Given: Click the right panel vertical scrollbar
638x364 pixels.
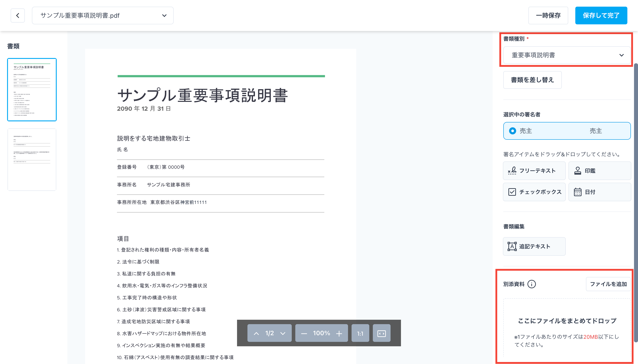Looking at the screenshot, I should click(636, 203).
